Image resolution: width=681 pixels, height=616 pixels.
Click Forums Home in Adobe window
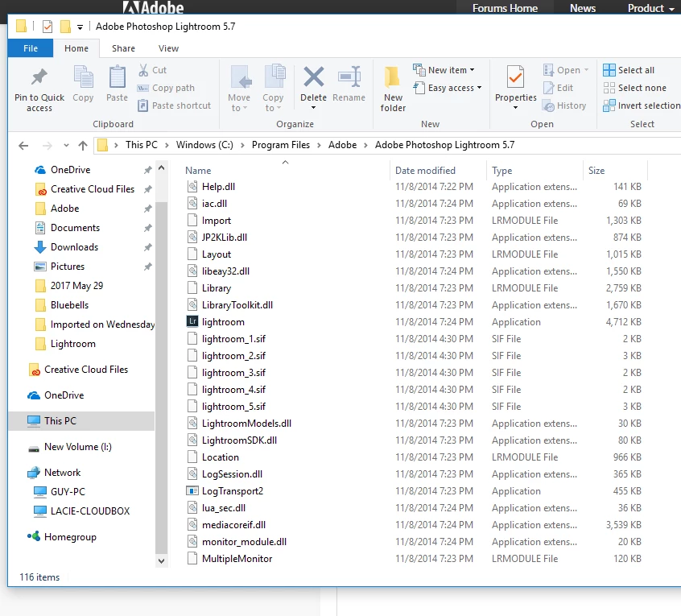point(505,8)
